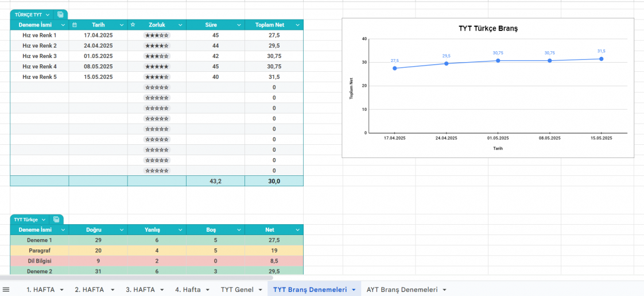Open the 3. HAFTA sheet tab

click(x=140, y=290)
